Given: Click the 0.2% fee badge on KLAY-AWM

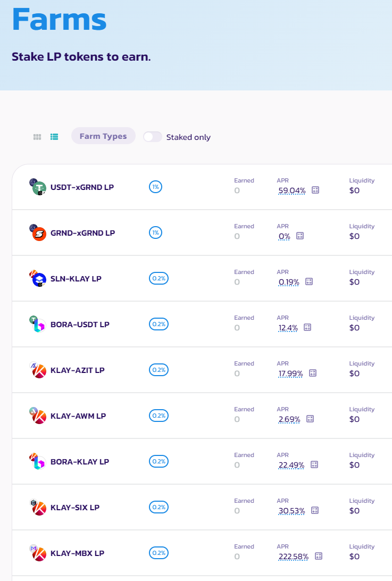Looking at the screenshot, I should (x=159, y=416).
